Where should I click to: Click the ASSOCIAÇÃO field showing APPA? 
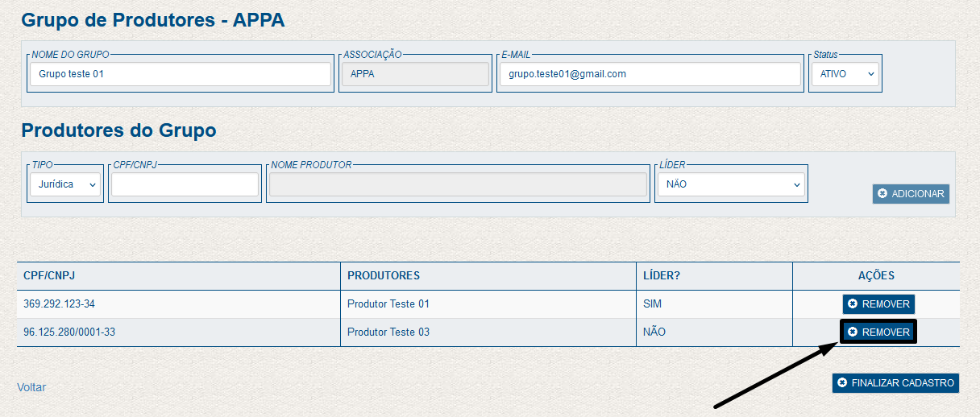pyautogui.click(x=415, y=74)
